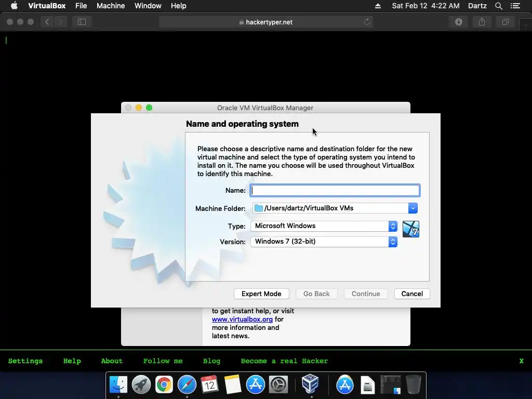
Task: Open Google Chrome from the dock
Action: click(x=164, y=385)
